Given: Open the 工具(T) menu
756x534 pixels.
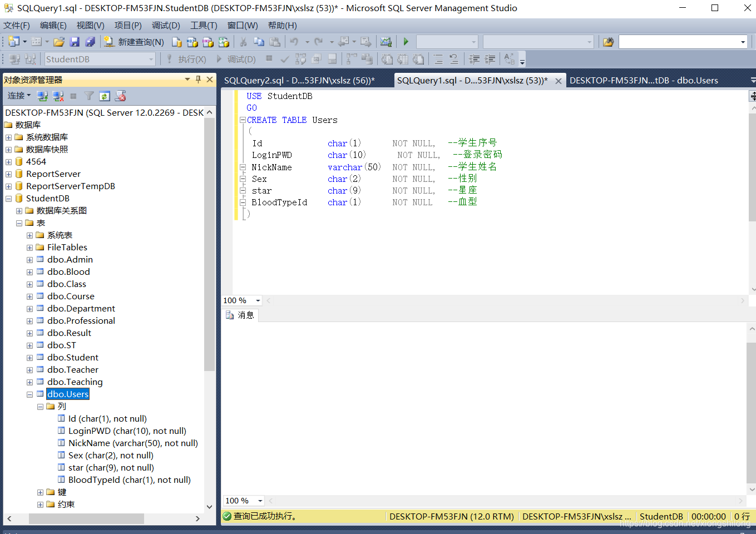Looking at the screenshot, I should click(x=204, y=26).
